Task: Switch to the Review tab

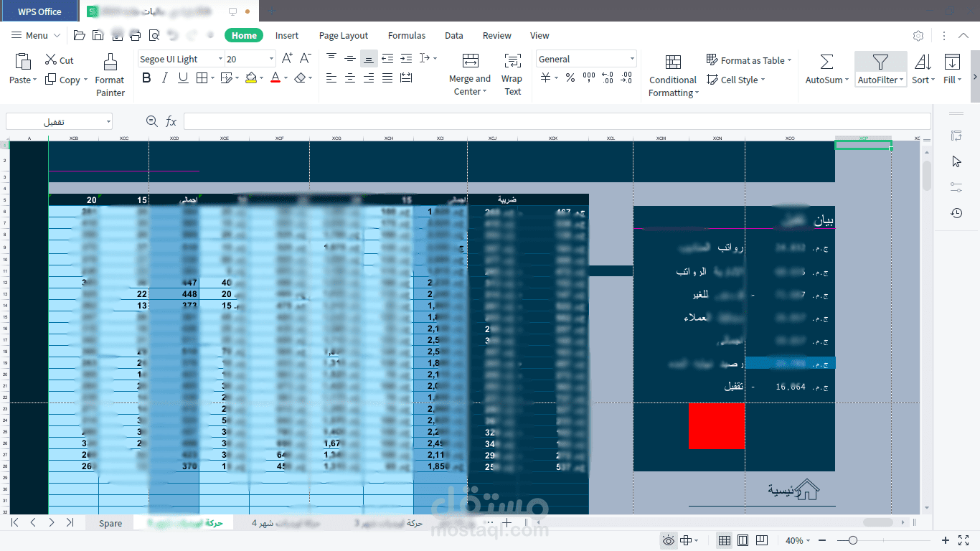Action: pyautogui.click(x=497, y=35)
